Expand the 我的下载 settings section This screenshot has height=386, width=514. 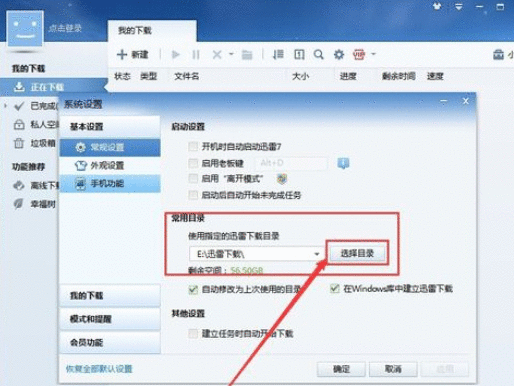(110, 295)
